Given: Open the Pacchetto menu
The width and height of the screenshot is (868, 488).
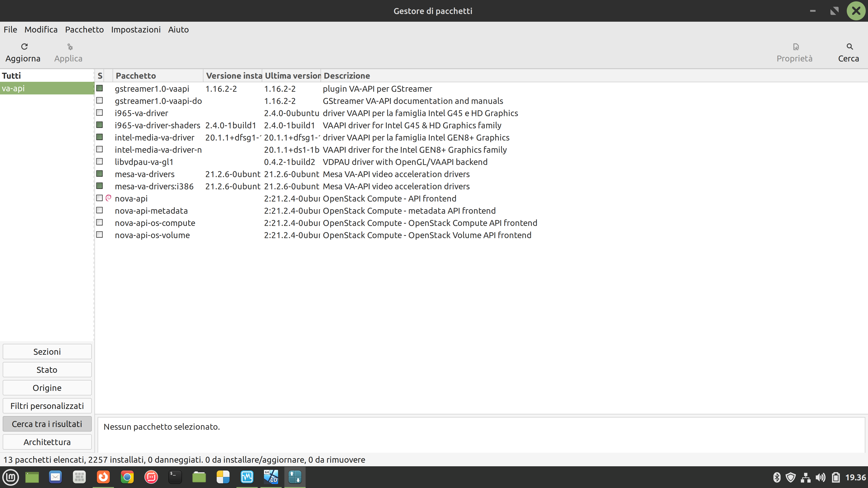Looking at the screenshot, I should (84, 30).
